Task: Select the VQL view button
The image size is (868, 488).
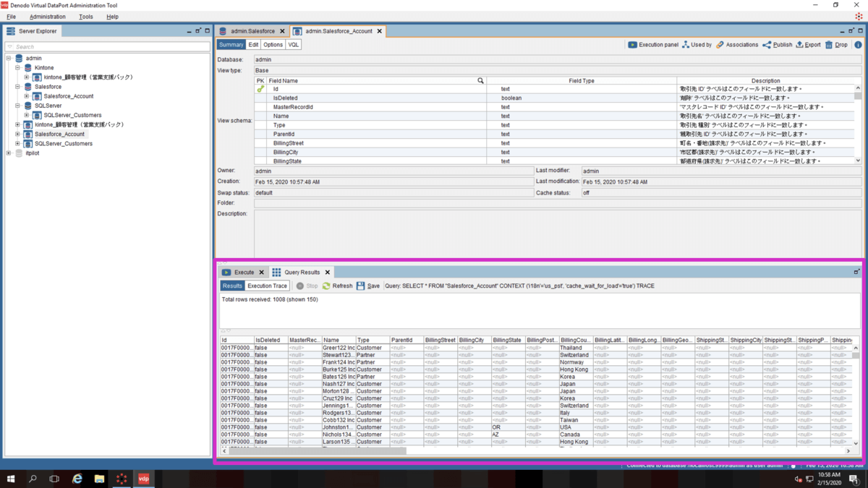Action: [x=293, y=45]
